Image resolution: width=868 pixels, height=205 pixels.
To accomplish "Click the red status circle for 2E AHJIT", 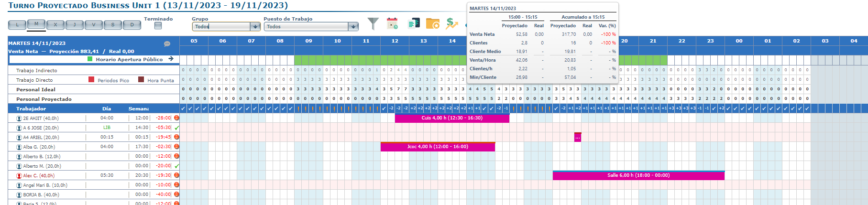I will point(176,118).
